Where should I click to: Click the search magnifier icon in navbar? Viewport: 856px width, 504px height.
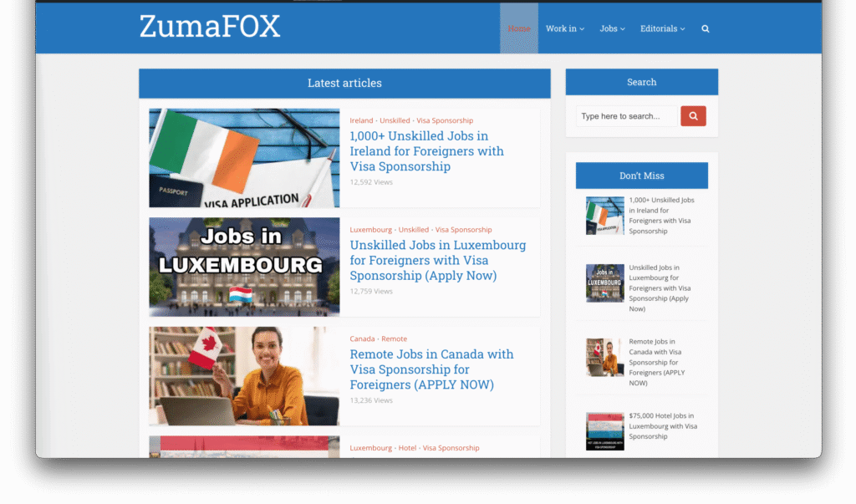(706, 28)
